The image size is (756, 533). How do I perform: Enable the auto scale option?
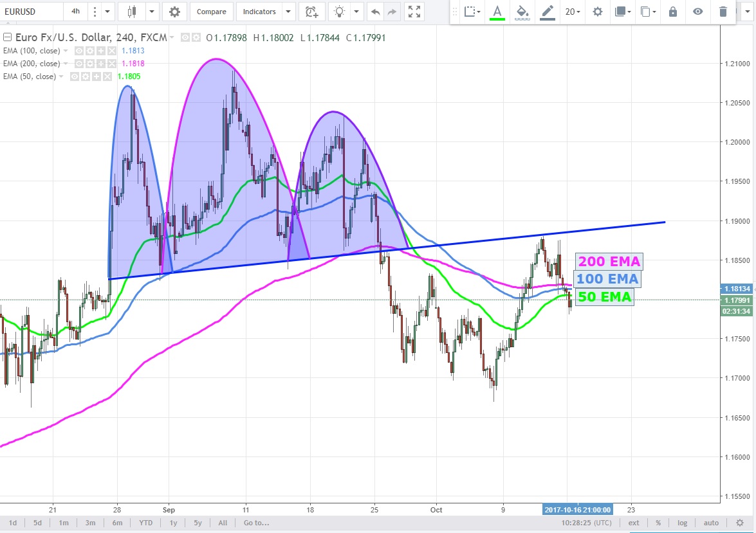coord(711,523)
